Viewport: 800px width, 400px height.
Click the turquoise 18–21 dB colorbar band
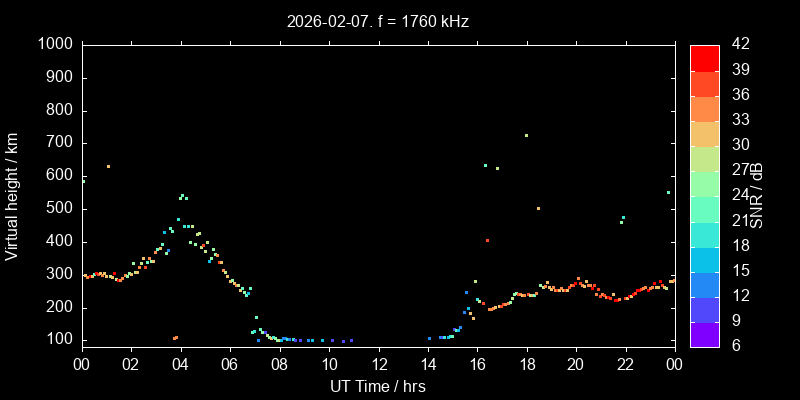pos(704,234)
